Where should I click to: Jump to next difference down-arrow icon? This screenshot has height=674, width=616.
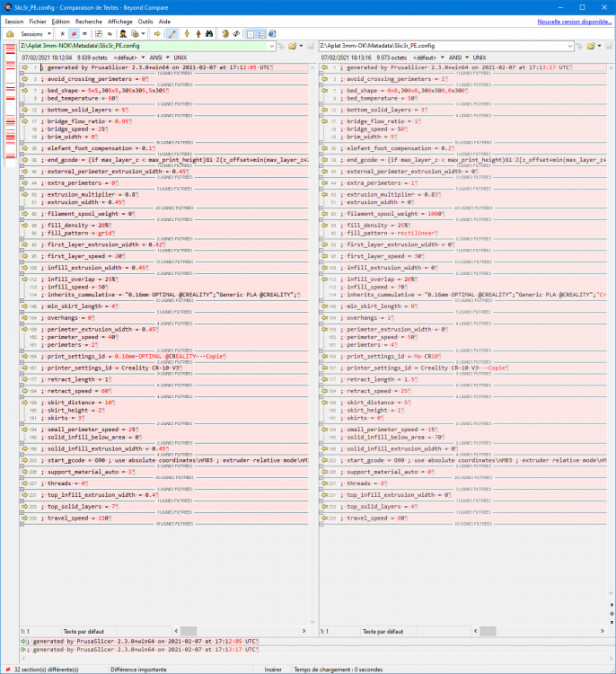coord(187,33)
